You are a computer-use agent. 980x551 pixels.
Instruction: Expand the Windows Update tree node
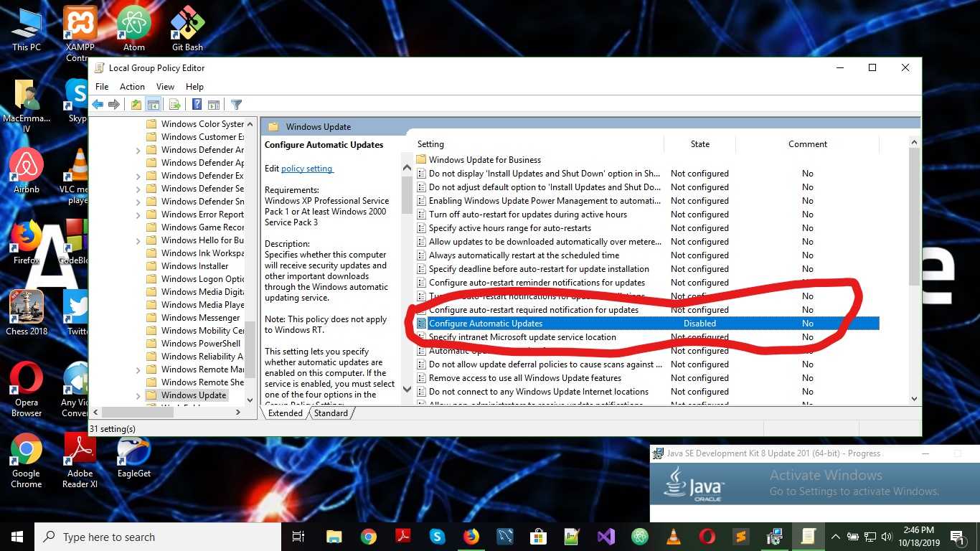point(138,395)
